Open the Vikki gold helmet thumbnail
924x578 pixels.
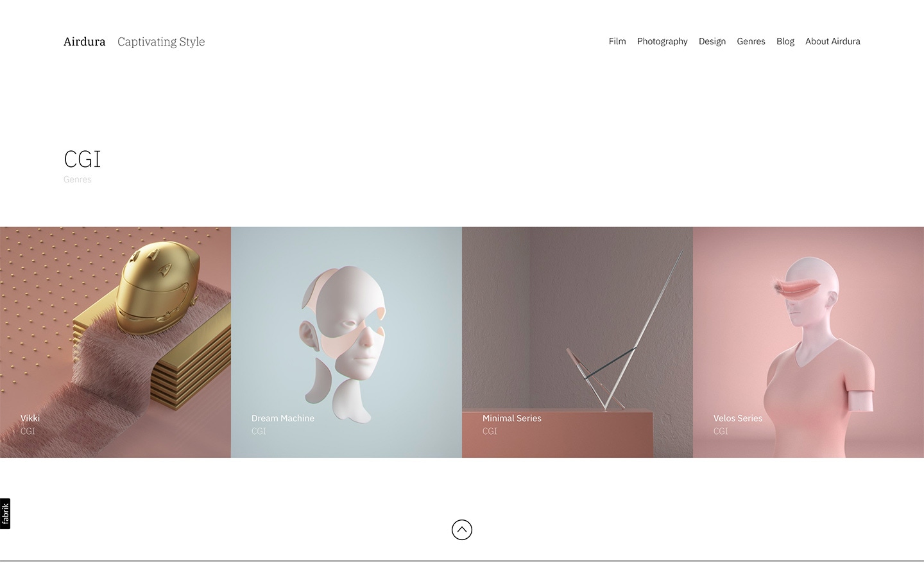tap(116, 342)
